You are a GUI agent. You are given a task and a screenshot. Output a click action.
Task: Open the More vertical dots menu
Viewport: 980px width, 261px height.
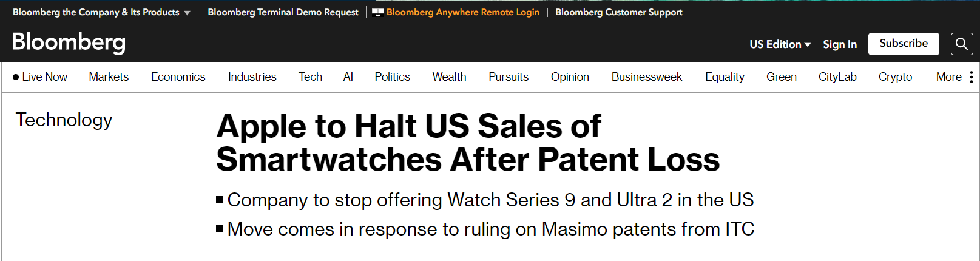coord(972,77)
